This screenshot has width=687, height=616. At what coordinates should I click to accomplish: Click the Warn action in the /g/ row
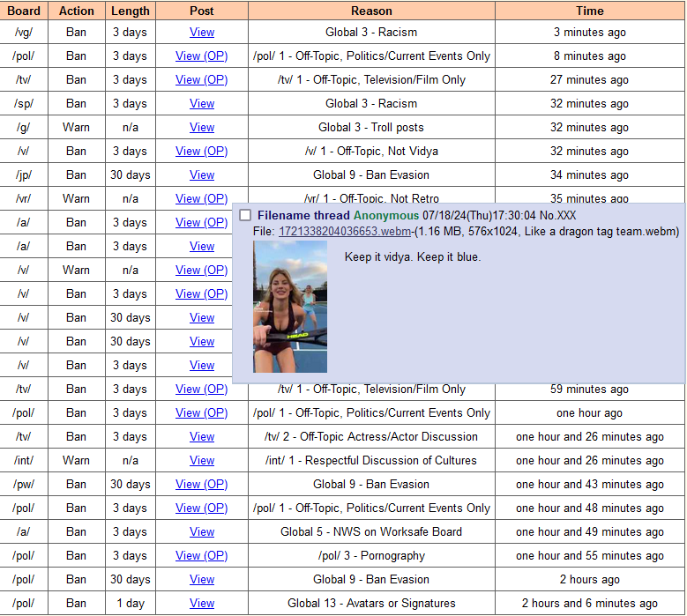pyautogui.click(x=76, y=128)
